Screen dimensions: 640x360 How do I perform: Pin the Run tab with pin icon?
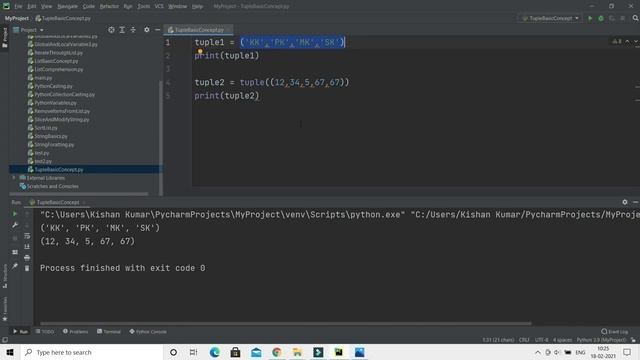(15, 266)
